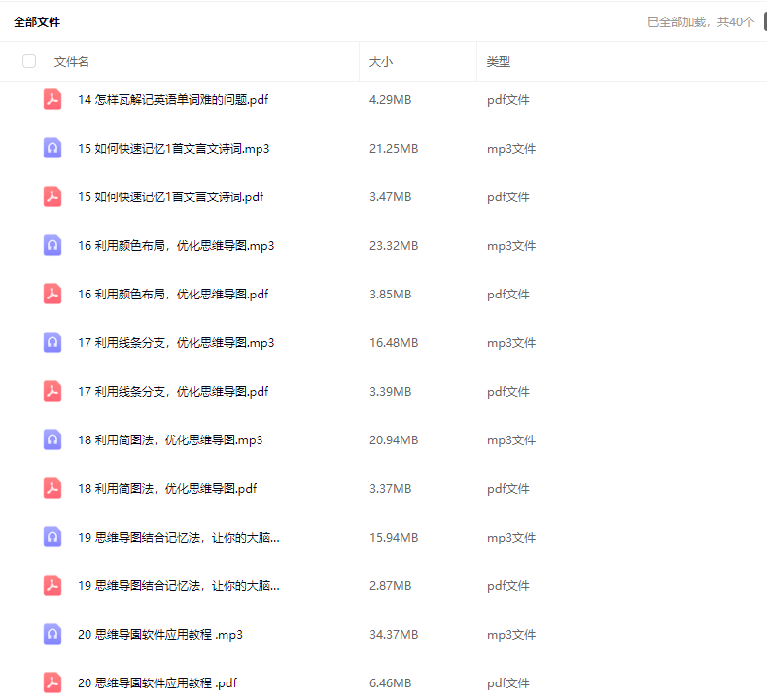Click the PDF icon of 17 利用线条分支.pdf

point(52,391)
